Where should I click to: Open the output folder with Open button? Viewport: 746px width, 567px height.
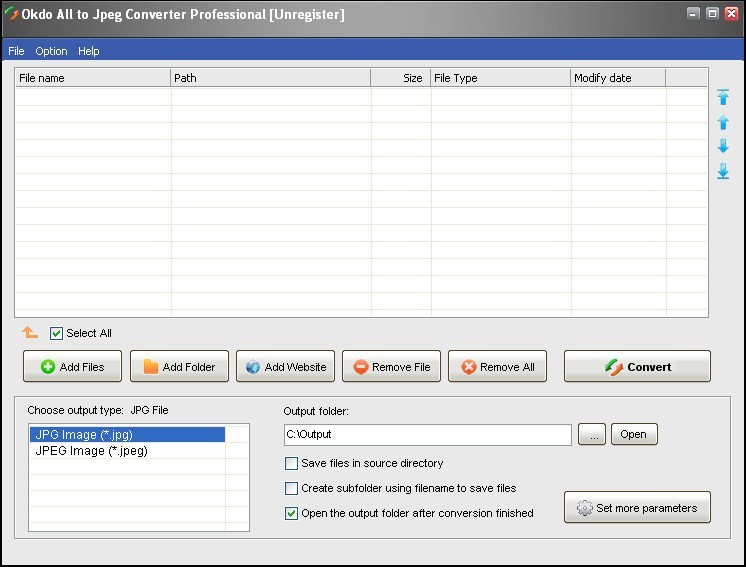(634, 434)
